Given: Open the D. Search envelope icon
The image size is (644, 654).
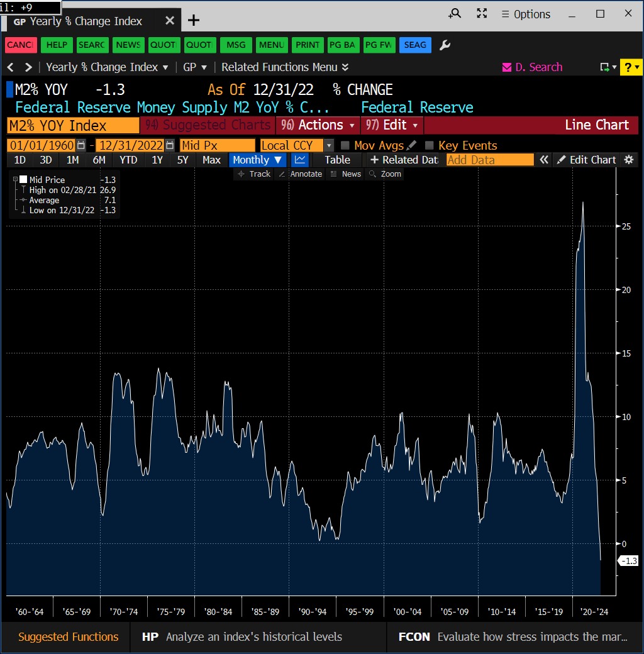Looking at the screenshot, I should (506, 67).
